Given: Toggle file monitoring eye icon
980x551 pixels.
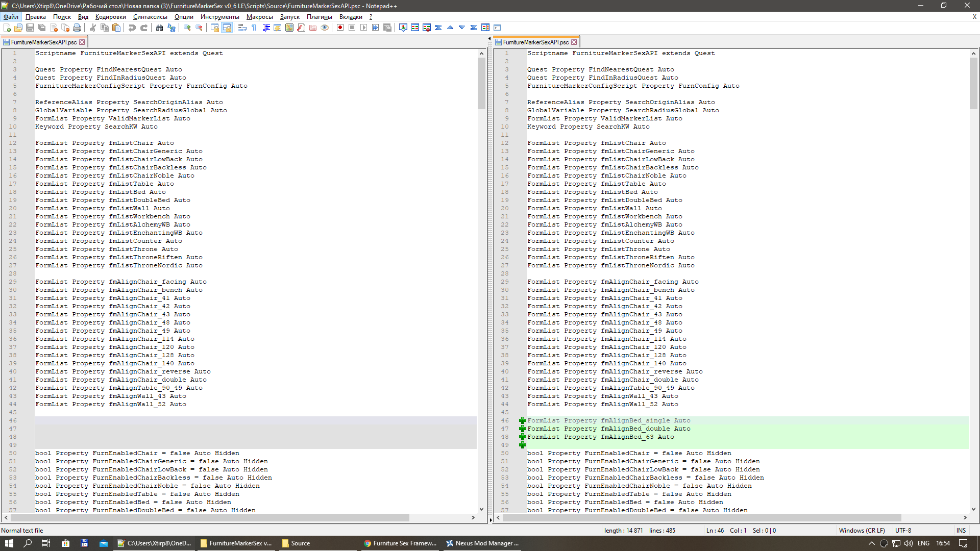Looking at the screenshot, I should pyautogui.click(x=325, y=28).
